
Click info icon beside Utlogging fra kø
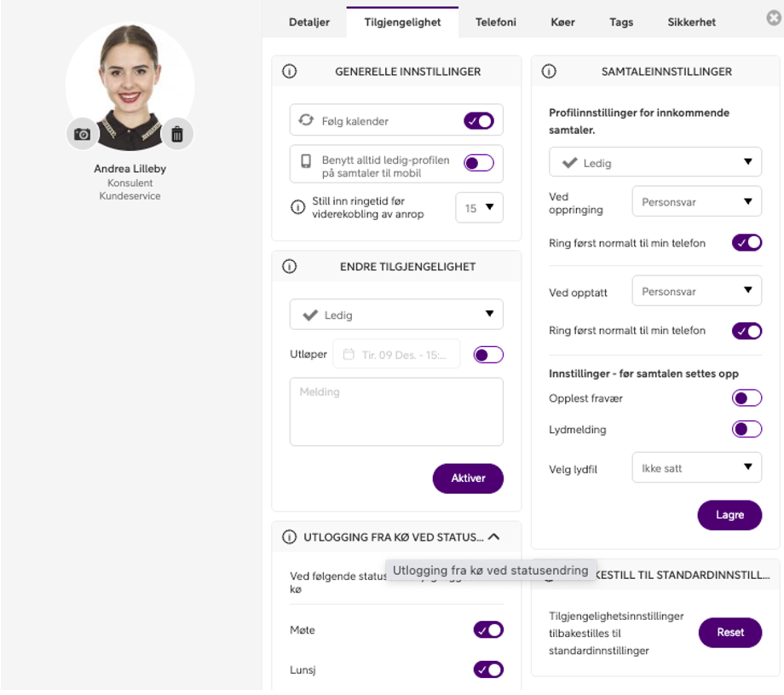[x=289, y=537]
